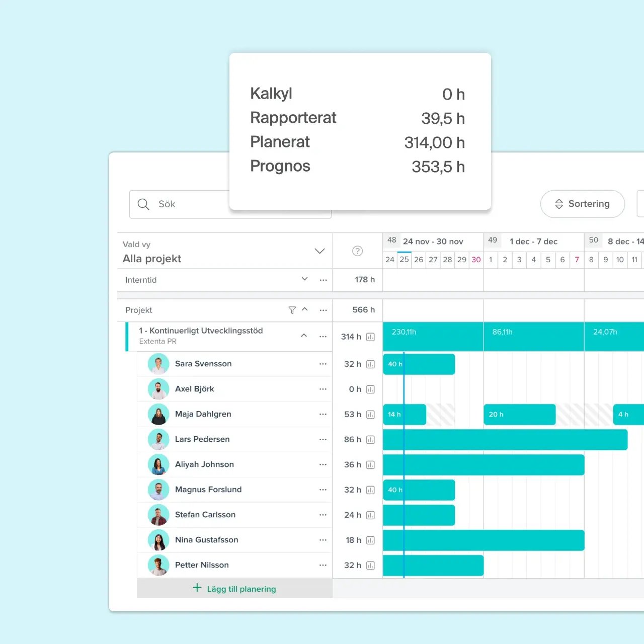Select week 49 header 1 dec - 7 dec
This screenshot has height=644, width=644.
[x=533, y=242]
